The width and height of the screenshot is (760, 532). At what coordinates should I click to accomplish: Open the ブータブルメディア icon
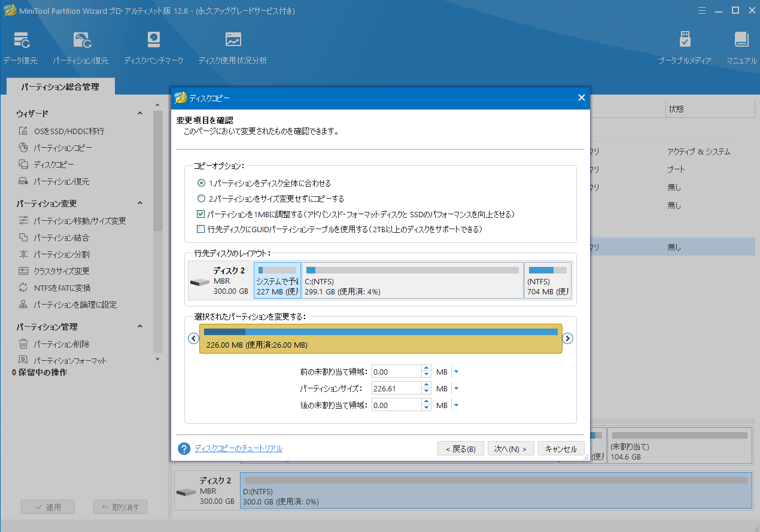[685, 40]
